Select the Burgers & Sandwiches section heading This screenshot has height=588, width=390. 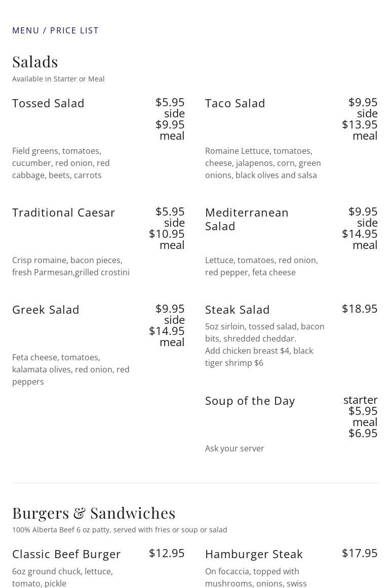click(94, 513)
